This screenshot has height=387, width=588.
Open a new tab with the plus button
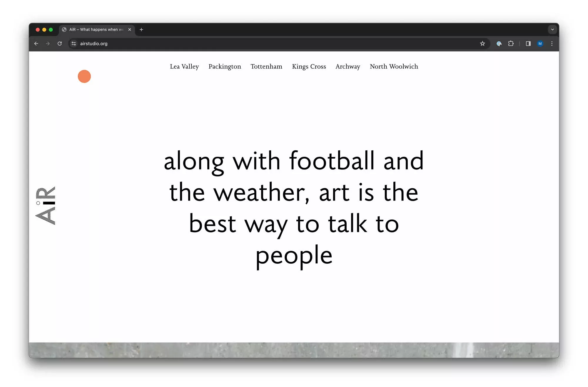coord(141,29)
